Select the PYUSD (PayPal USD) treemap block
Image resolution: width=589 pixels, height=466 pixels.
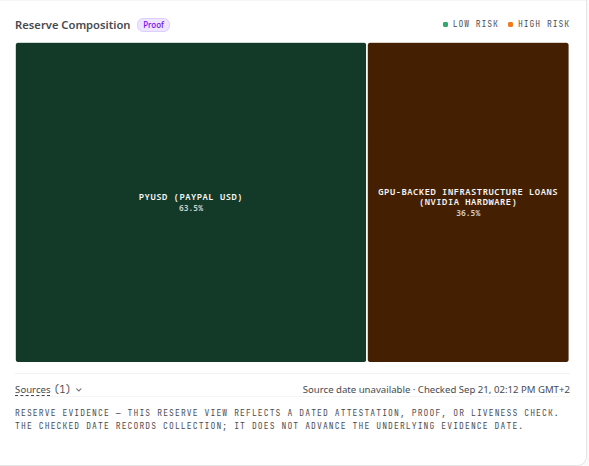pos(191,202)
